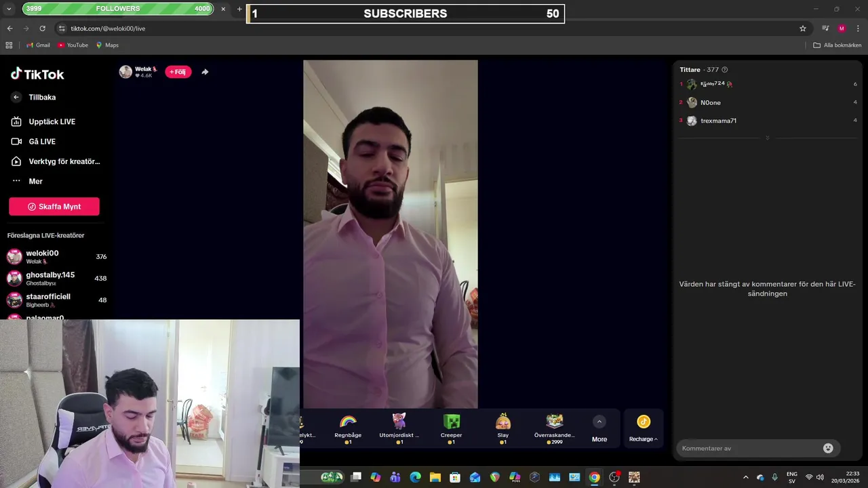Image resolution: width=868 pixels, height=488 pixels.
Task: Open Alla bokmärken folder
Action: pos(837,45)
